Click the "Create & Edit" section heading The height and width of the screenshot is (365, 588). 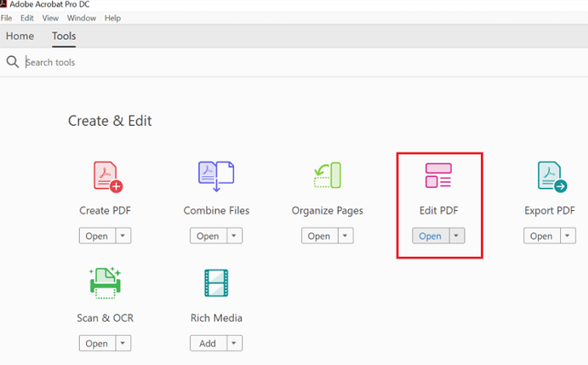tap(110, 121)
